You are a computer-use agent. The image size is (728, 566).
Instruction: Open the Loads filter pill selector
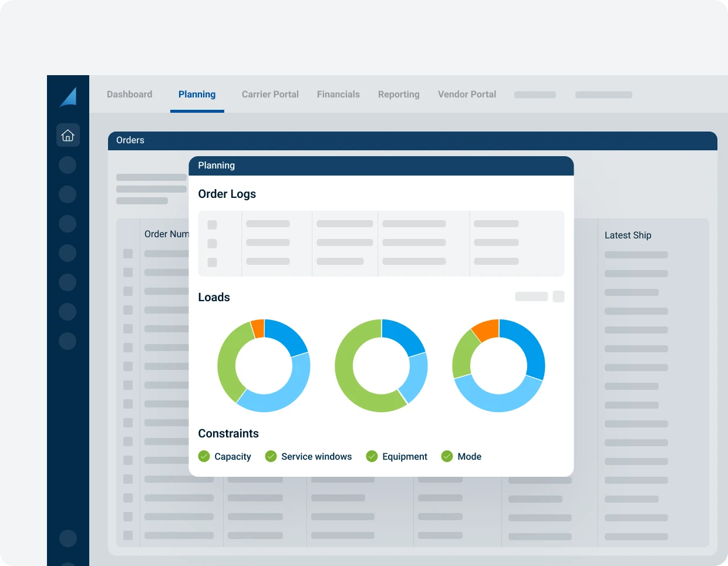tap(531, 297)
